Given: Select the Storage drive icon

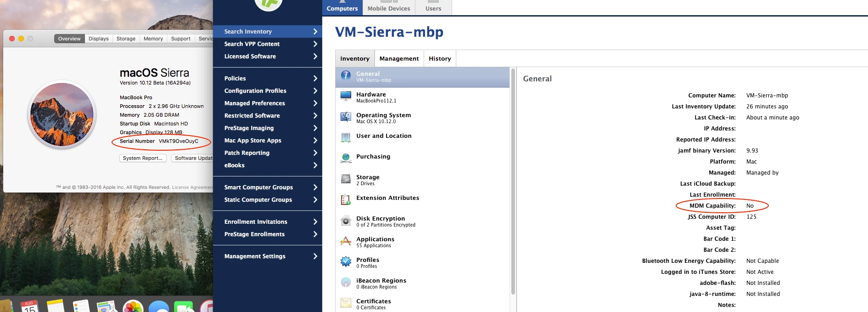Looking at the screenshot, I should tap(346, 179).
